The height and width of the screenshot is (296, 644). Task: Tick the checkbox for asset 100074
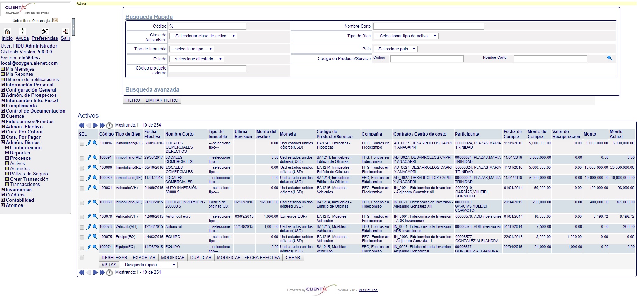82,248
